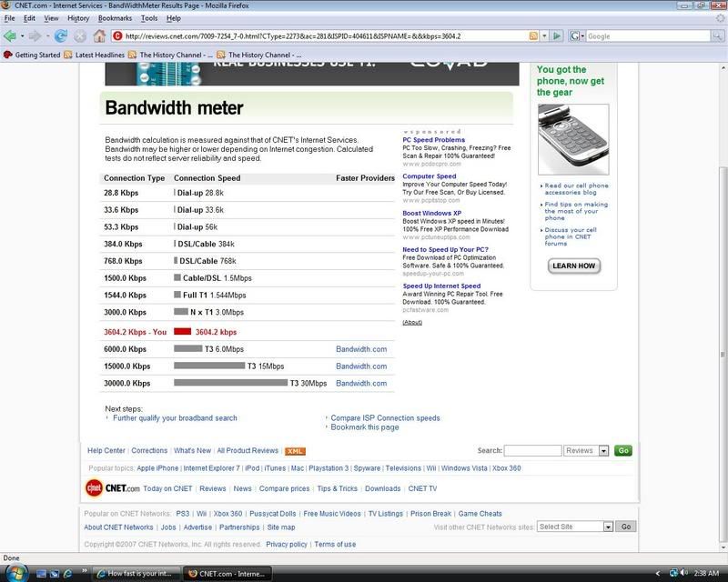Click the clock in the system tray
Image resolution: width=728 pixels, height=582 pixels.
point(706,574)
